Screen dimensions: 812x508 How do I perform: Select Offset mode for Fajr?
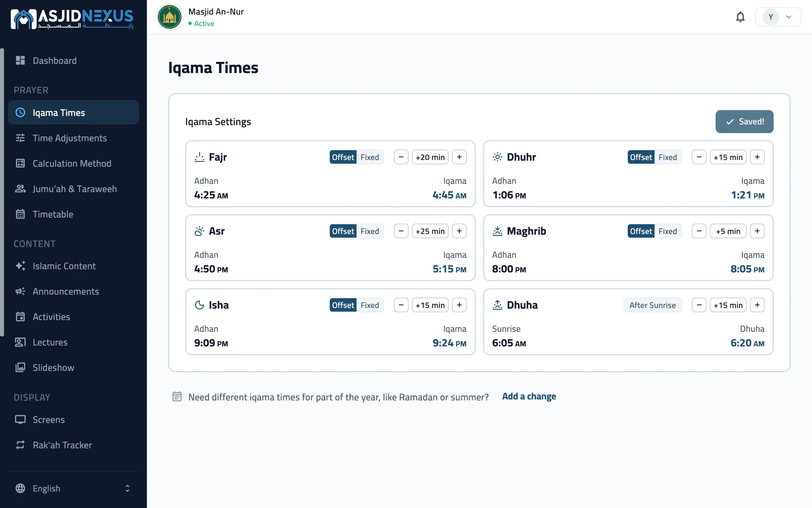343,157
